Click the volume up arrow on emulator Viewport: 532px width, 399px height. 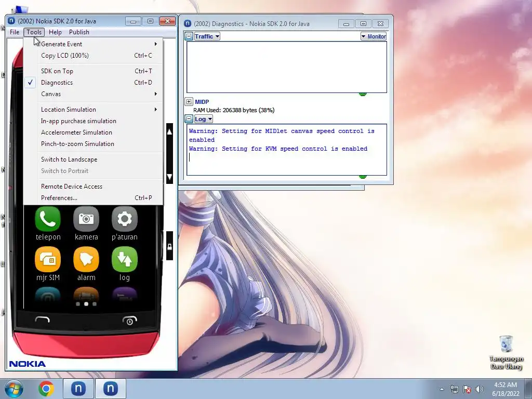click(x=169, y=131)
